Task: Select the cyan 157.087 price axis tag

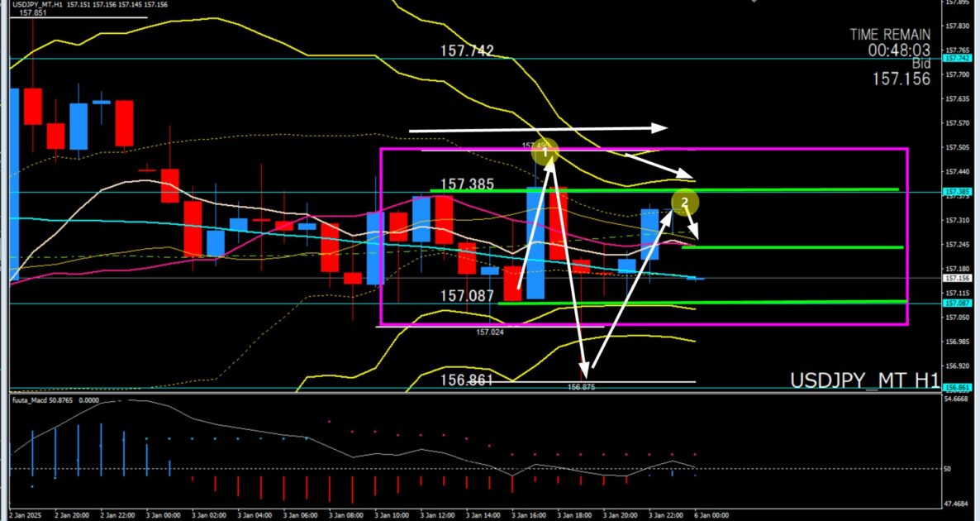Action: tap(959, 304)
